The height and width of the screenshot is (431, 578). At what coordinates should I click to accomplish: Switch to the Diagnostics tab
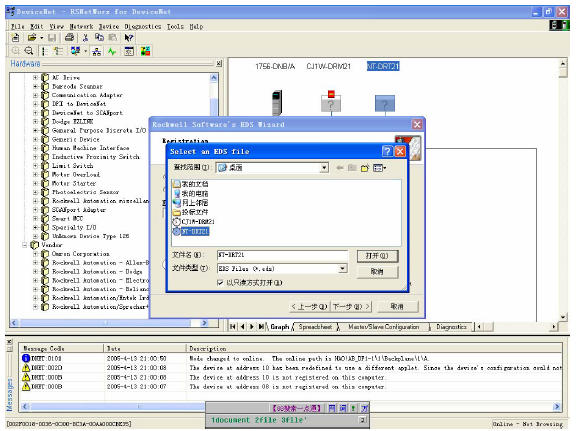(x=451, y=327)
